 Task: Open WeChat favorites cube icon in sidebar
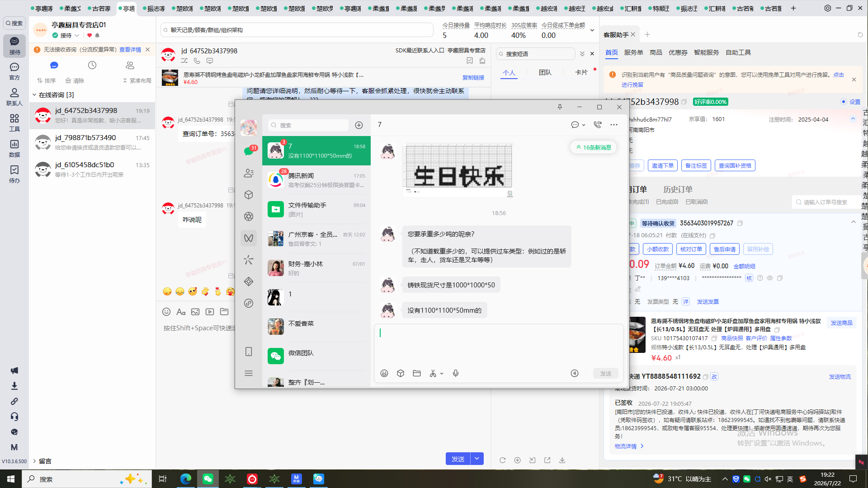[x=249, y=195]
